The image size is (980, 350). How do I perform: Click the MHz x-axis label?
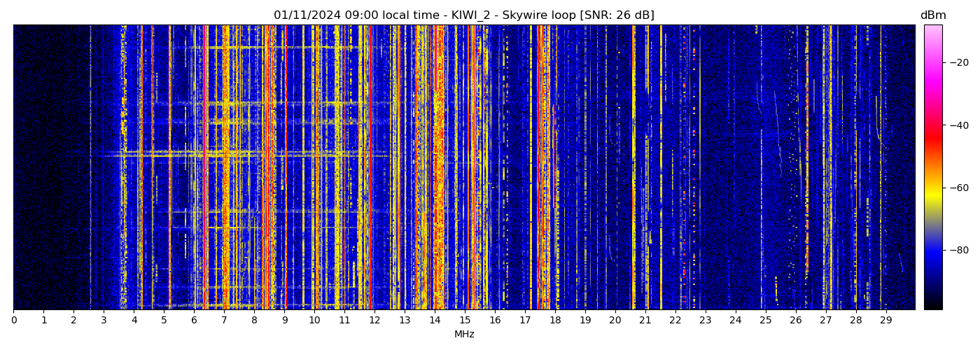[464, 335]
